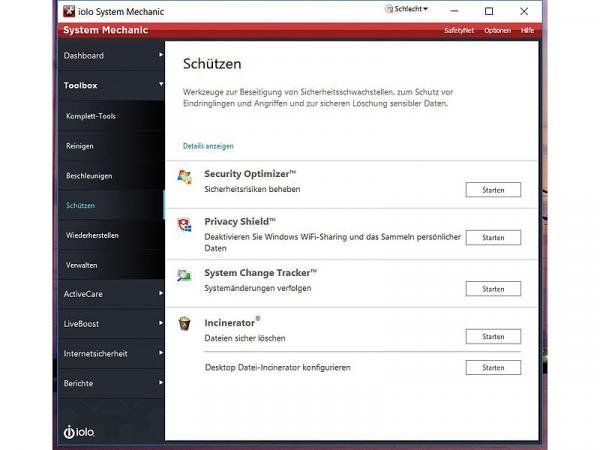Minimize the System Mechanic window

454,11
